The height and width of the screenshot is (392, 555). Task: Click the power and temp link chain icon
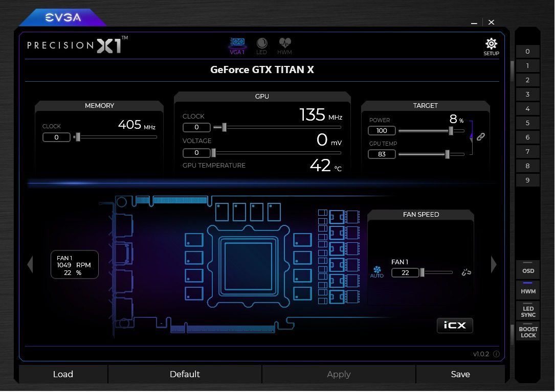(x=480, y=137)
